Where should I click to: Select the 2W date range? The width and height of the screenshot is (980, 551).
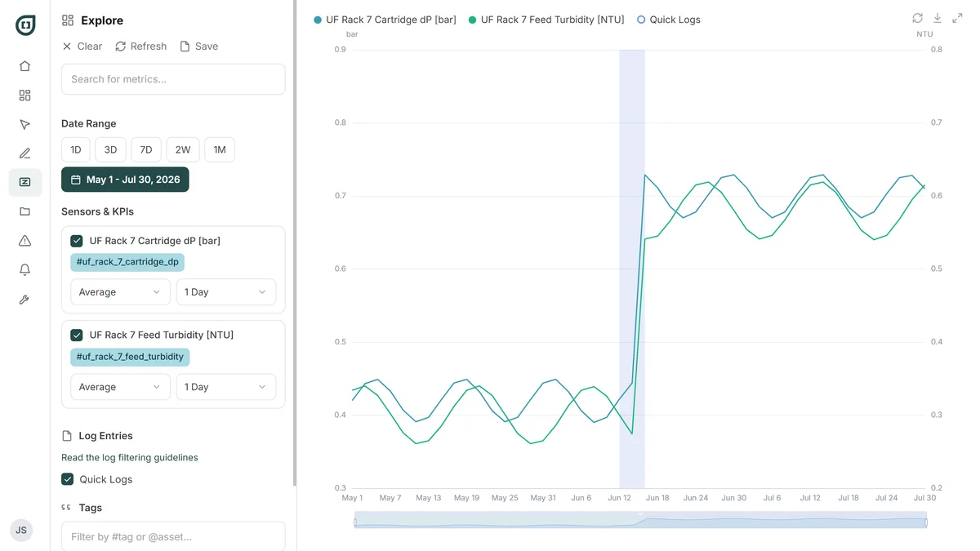[183, 149]
